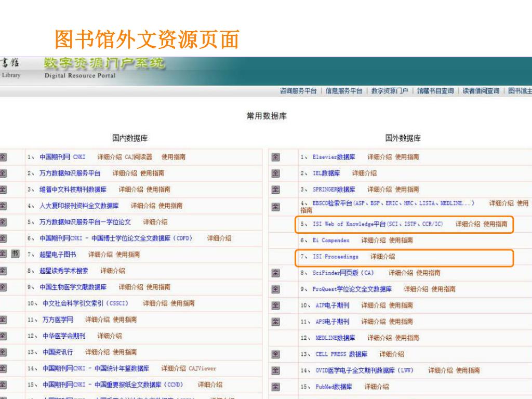Screen dimensions: 532x399
Task: Click the 全 icon beside SciFinder网页版
Action: point(275,273)
